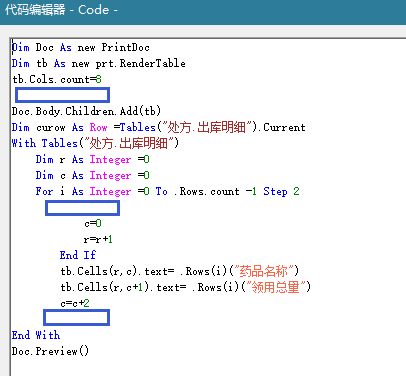The width and height of the screenshot is (406, 376).
Task: Click the 'End If' keyword line
Action: [x=78, y=255]
